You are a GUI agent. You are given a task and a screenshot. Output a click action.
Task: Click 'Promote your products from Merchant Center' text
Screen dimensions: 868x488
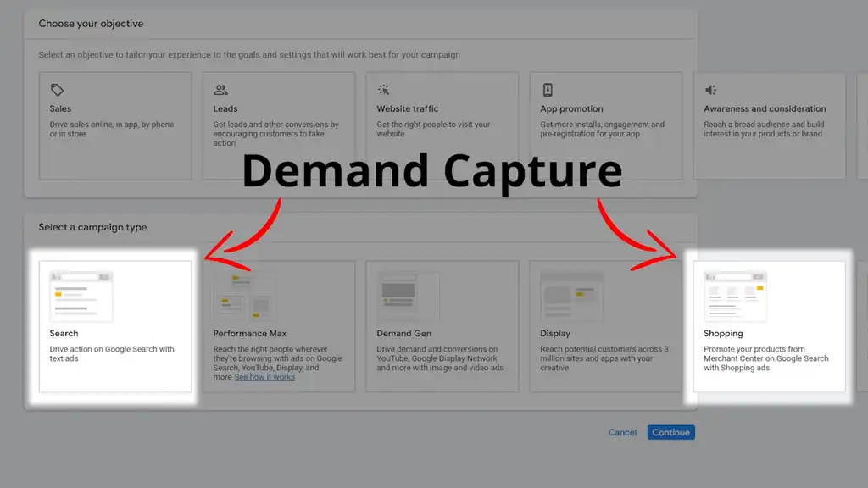pos(766,358)
